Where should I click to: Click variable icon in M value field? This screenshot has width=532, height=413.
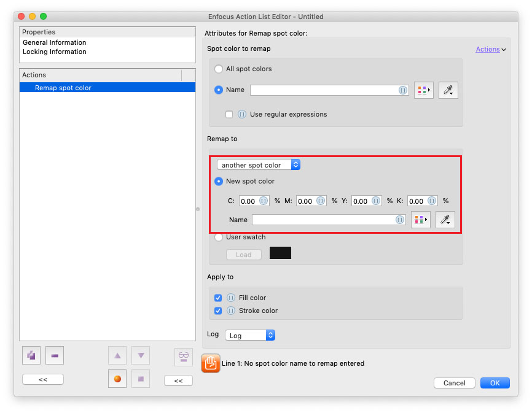pos(321,201)
